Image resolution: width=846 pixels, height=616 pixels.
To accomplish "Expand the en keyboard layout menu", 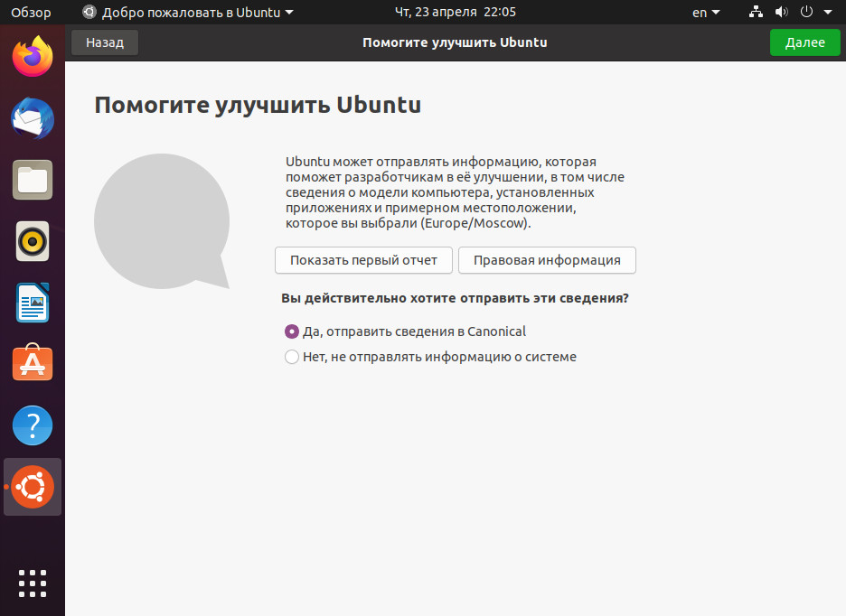I will [706, 12].
